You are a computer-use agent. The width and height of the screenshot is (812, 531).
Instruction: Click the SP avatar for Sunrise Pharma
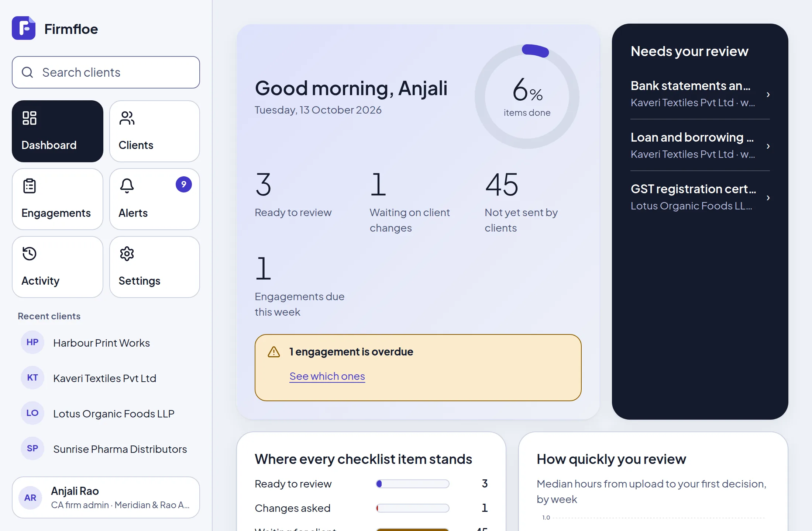32,448
